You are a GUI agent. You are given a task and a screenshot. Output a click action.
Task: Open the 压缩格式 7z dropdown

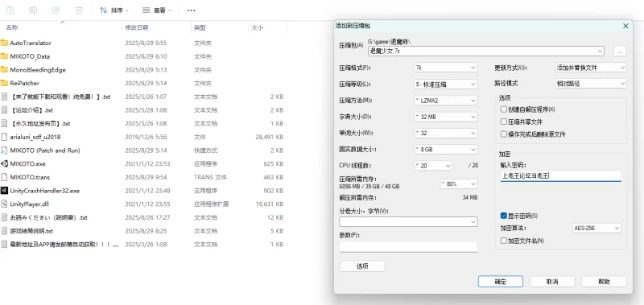[x=446, y=68]
